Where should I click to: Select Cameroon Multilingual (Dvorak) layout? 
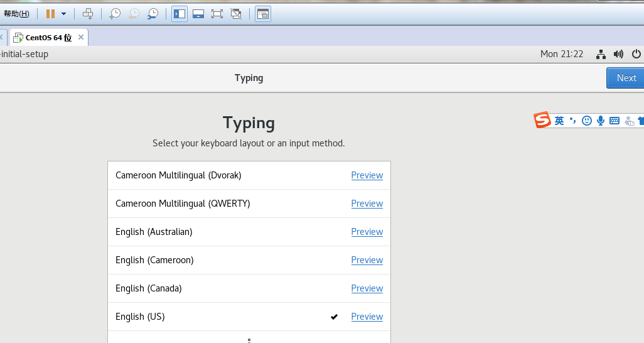(x=249, y=176)
